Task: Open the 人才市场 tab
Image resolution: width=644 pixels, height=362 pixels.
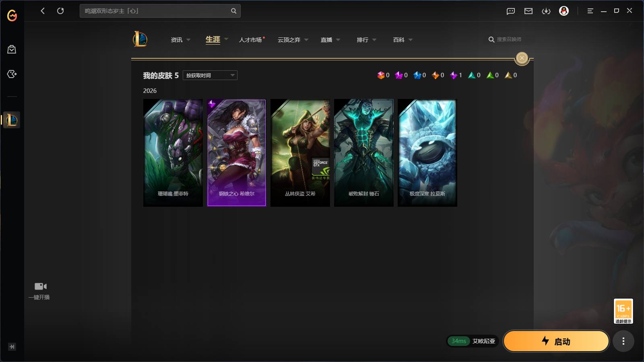Action: pos(251,40)
